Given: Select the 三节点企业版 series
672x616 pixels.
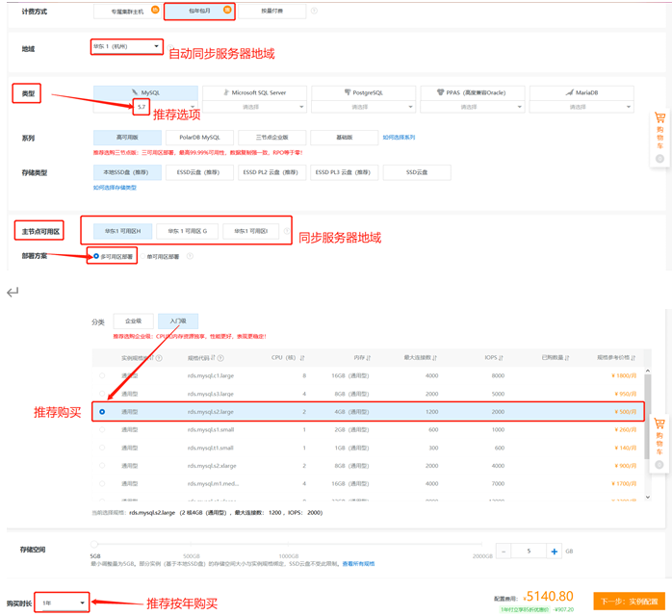Looking at the screenshot, I should (272, 138).
